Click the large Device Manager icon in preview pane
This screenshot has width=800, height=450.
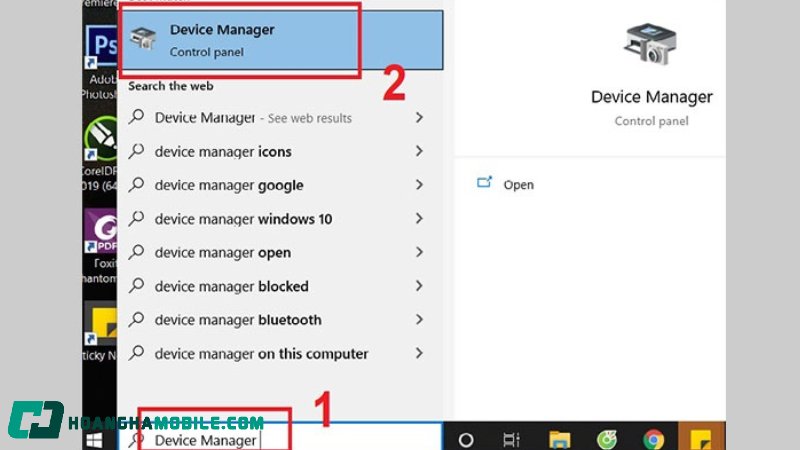click(651, 44)
